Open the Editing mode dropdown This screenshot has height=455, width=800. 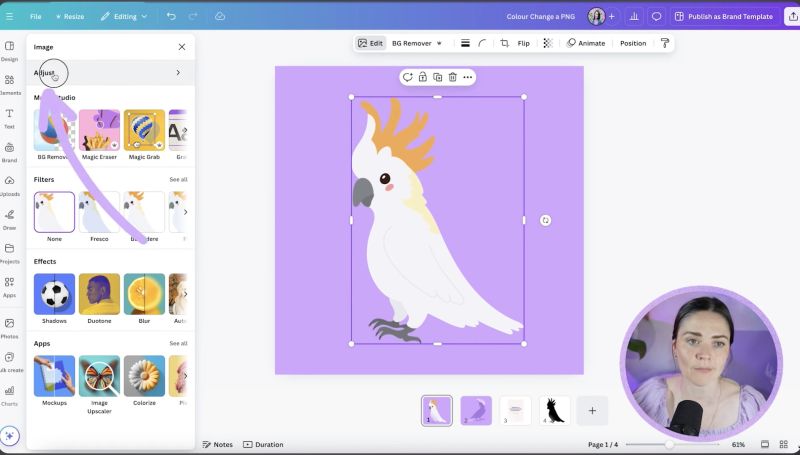click(x=124, y=16)
